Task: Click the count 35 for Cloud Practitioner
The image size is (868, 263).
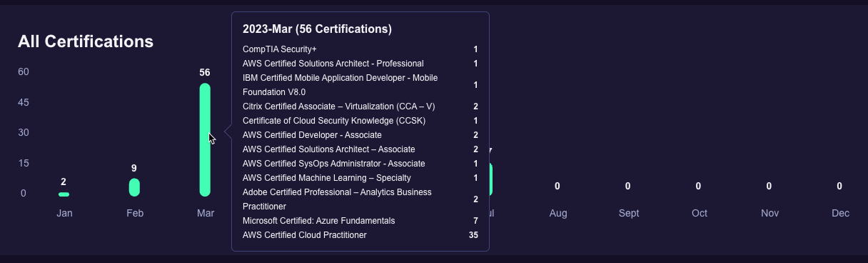Action: coord(473,235)
